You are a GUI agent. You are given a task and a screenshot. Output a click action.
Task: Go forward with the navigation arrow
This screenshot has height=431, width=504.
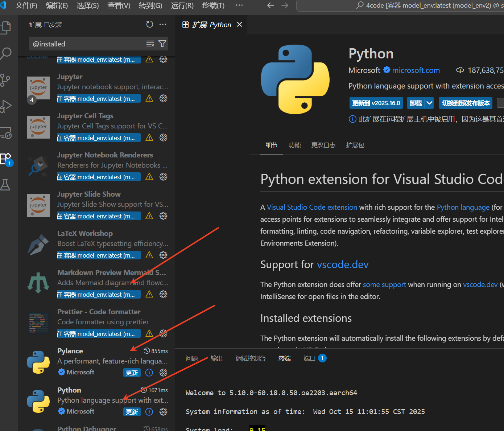click(285, 5)
